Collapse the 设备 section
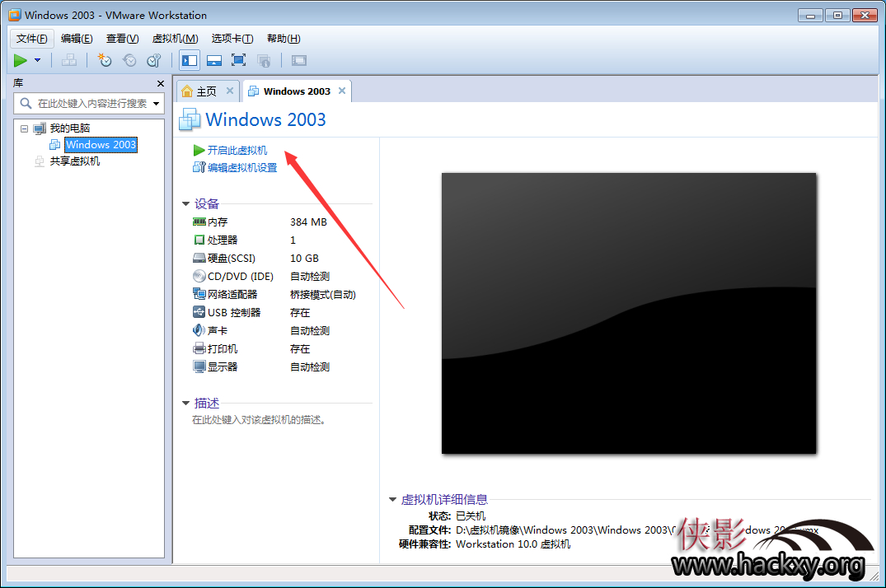Image resolution: width=886 pixels, height=588 pixels. [x=185, y=204]
